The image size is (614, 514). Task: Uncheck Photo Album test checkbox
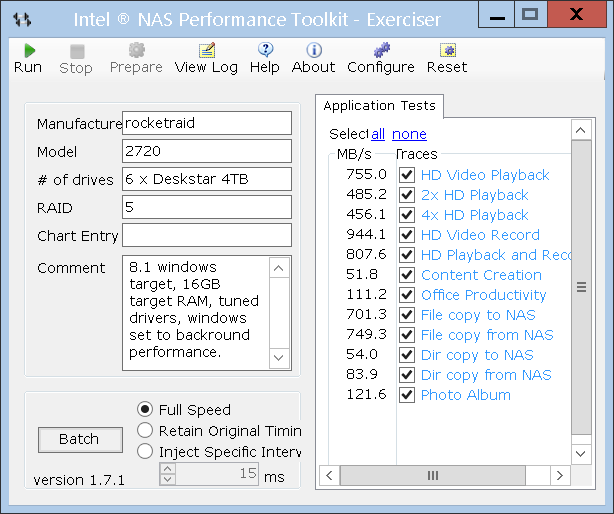[x=407, y=395]
